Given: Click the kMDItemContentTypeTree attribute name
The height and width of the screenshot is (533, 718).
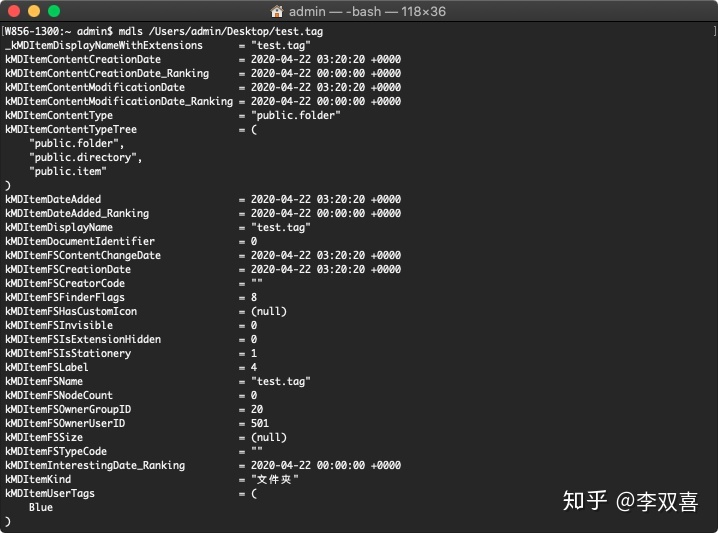Looking at the screenshot, I should (x=71, y=130).
